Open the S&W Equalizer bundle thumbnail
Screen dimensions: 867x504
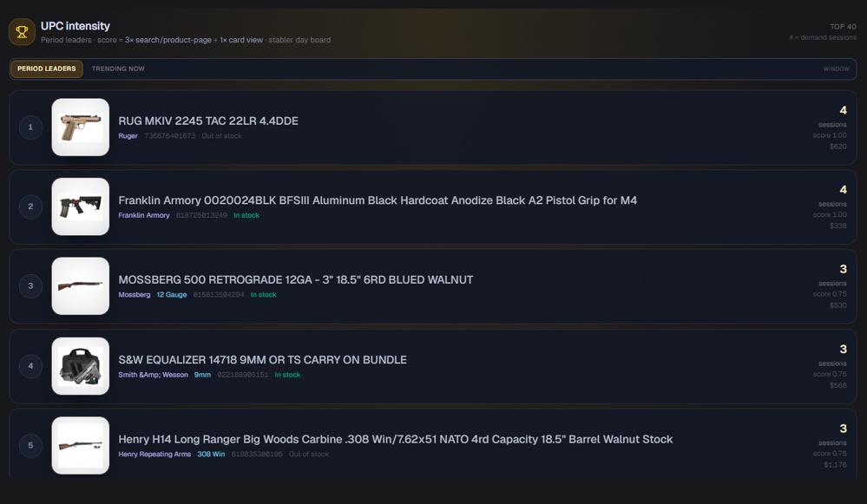80,366
